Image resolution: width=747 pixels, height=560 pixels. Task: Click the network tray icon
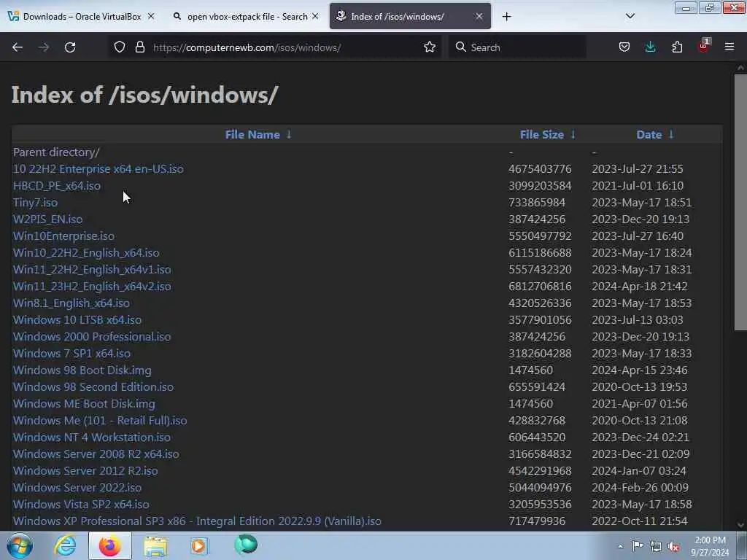(656, 547)
